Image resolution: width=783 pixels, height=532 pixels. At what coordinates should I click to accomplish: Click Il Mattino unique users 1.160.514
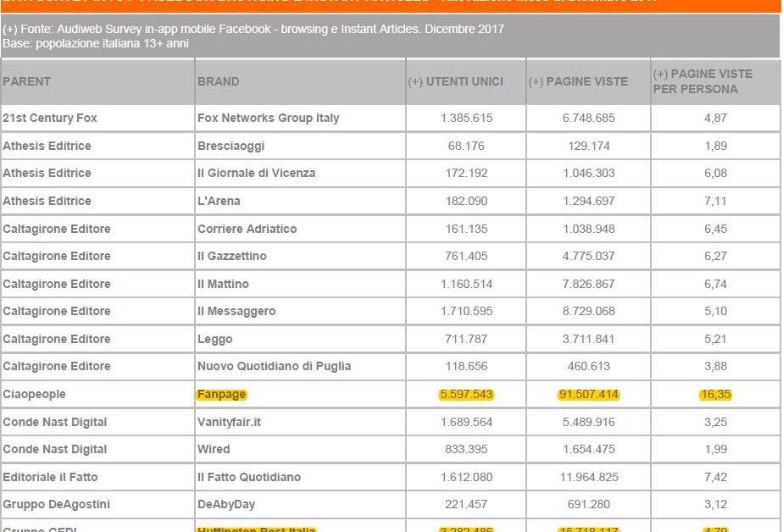click(x=466, y=284)
